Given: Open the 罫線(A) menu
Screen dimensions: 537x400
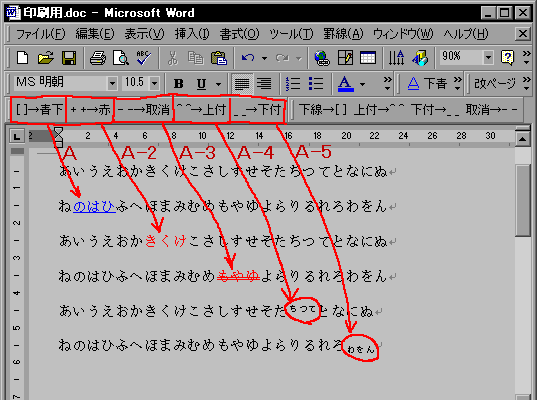Looking at the screenshot, I should coord(343,34).
